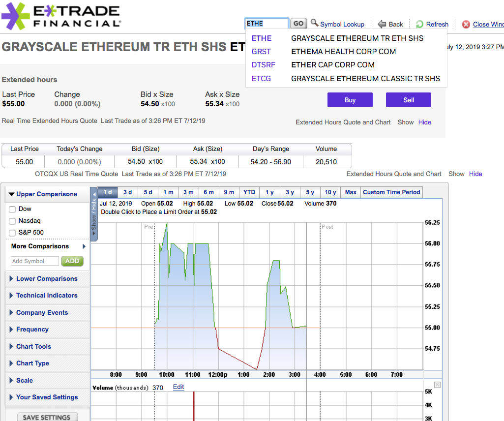The height and width of the screenshot is (421, 504).
Task: Close the volume panel with the X icon
Action: (x=437, y=385)
